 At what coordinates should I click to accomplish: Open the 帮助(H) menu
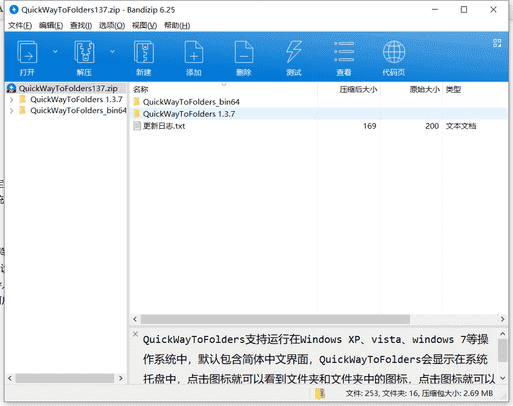[177, 26]
